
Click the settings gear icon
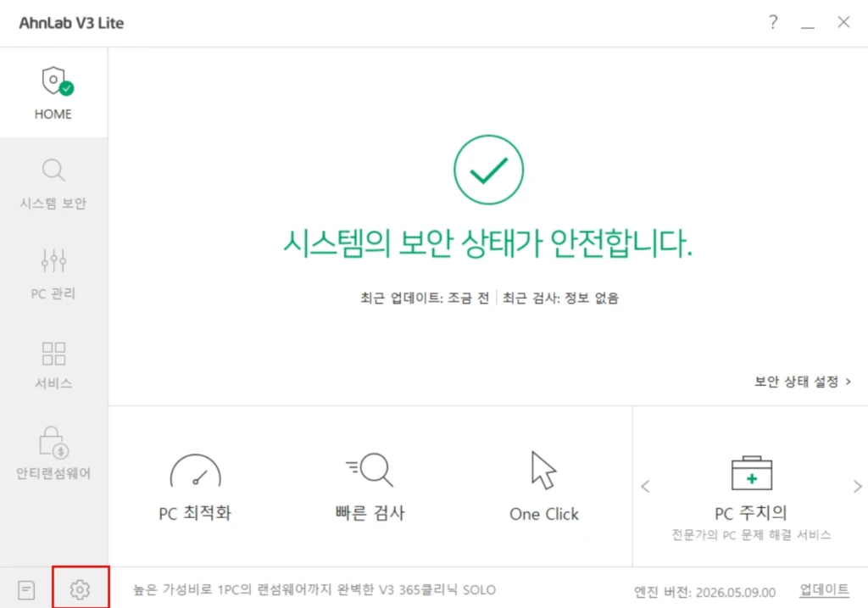point(81,589)
